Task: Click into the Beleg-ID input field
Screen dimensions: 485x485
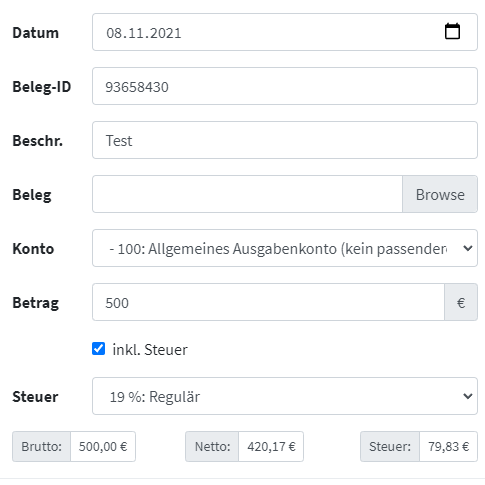Action: point(285,86)
